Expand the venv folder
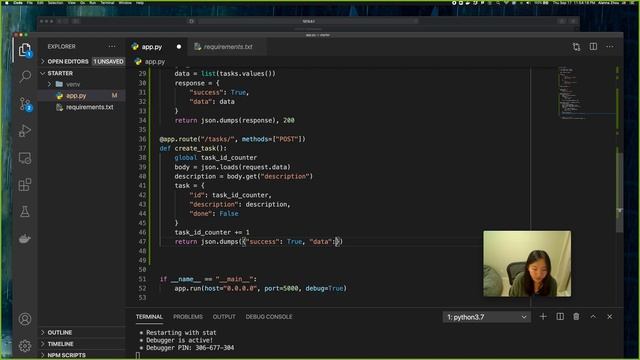Viewport: 640px width, 360px height. pyautogui.click(x=73, y=84)
